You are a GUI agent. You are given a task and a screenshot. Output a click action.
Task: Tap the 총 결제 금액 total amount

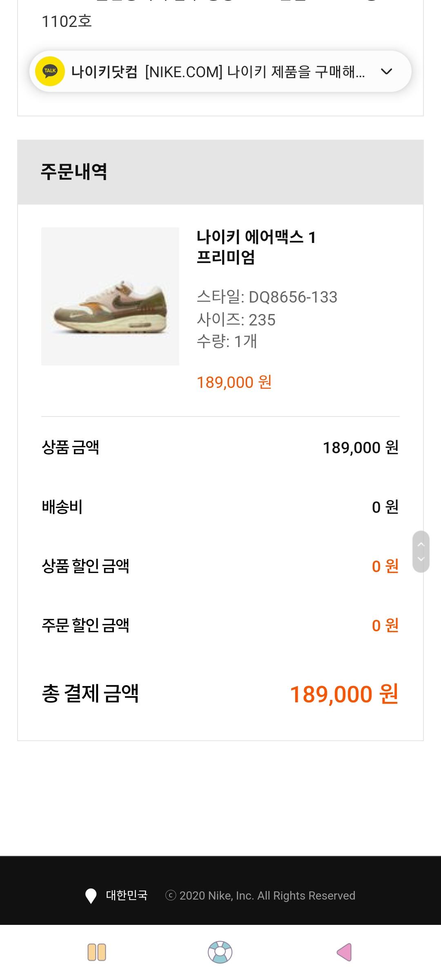click(x=344, y=694)
